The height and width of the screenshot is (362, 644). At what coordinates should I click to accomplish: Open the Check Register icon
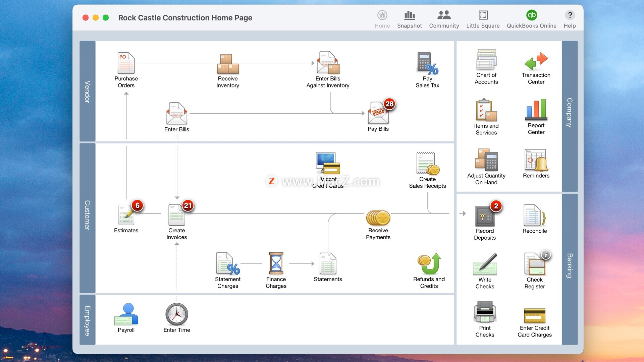click(x=535, y=264)
